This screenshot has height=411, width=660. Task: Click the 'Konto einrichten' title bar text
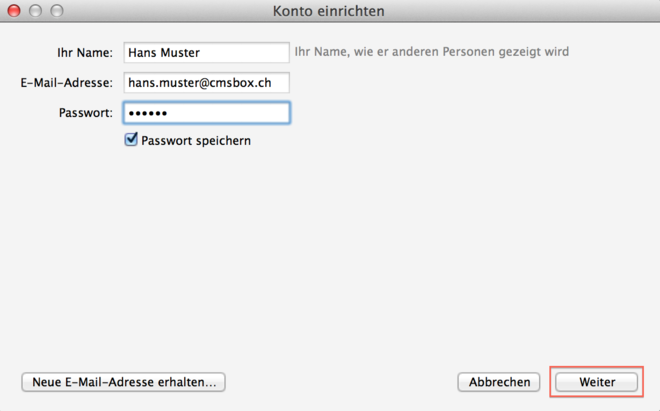tap(328, 11)
